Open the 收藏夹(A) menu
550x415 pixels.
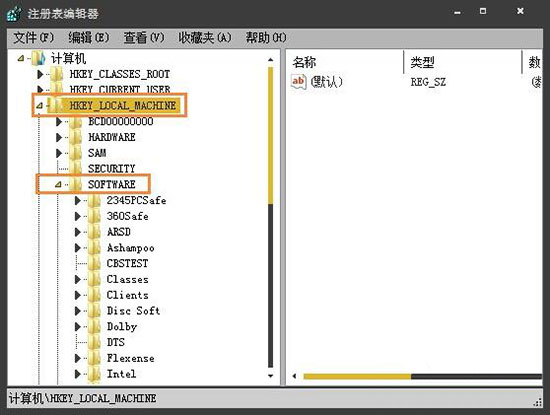205,38
